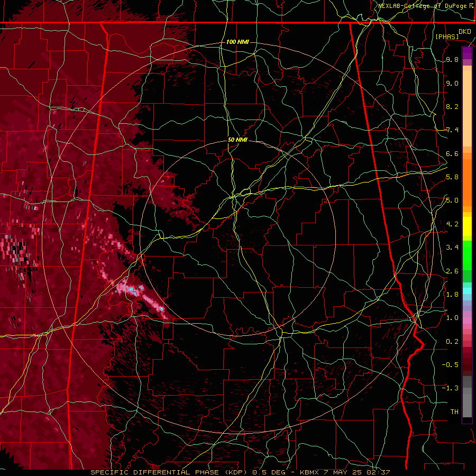Click the 3.4 scale value
This screenshot has width=476, height=476.
pos(452,248)
